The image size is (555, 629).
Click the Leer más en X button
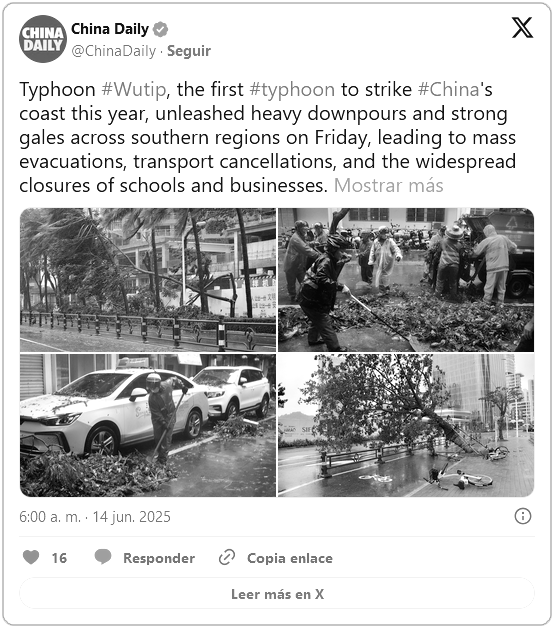coord(277,594)
